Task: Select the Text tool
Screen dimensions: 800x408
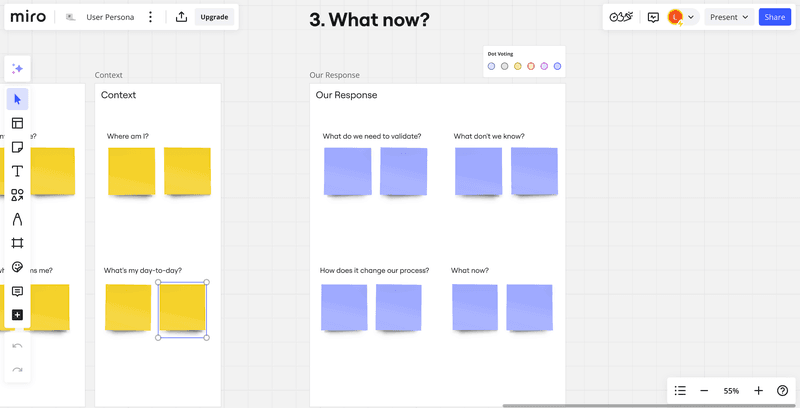Action: coord(17,171)
